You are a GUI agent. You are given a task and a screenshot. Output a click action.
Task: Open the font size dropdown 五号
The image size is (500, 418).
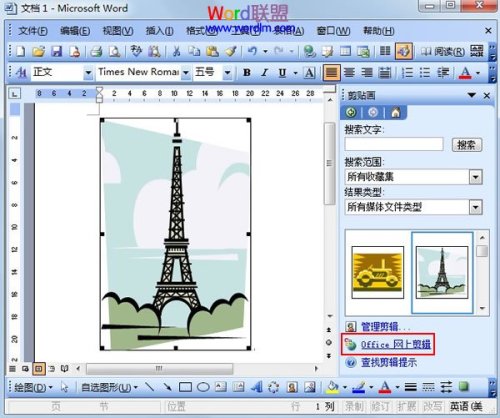point(227,72)
